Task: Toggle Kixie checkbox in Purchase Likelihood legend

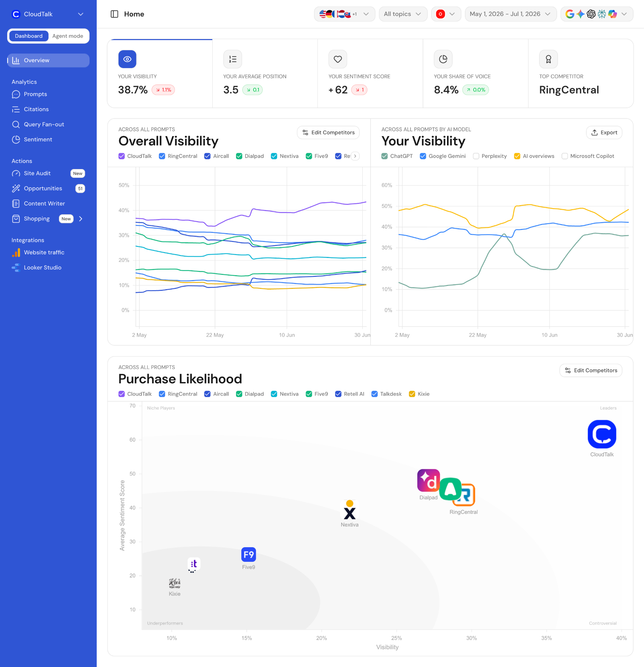Action: point(412,394)
